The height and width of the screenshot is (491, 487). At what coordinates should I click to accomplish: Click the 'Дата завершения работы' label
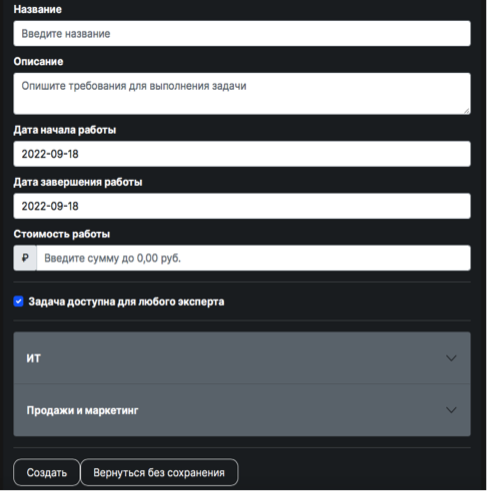(78, 182)
